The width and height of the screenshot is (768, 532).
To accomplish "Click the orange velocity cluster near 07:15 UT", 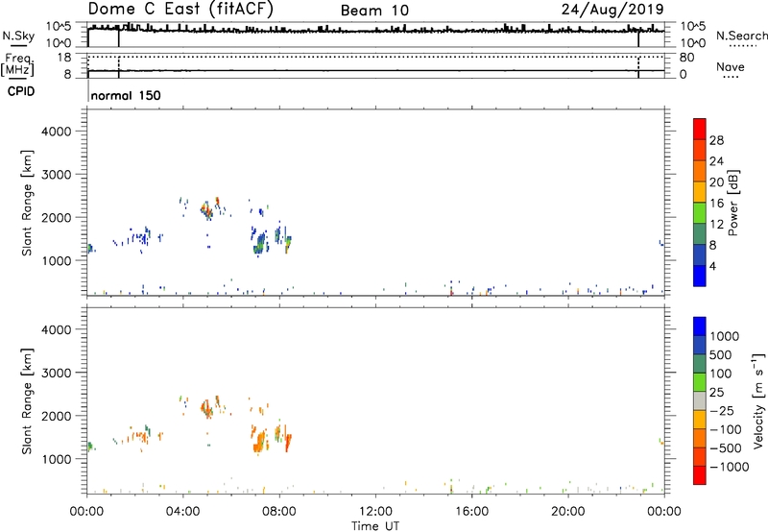I will tap(259, 441).
